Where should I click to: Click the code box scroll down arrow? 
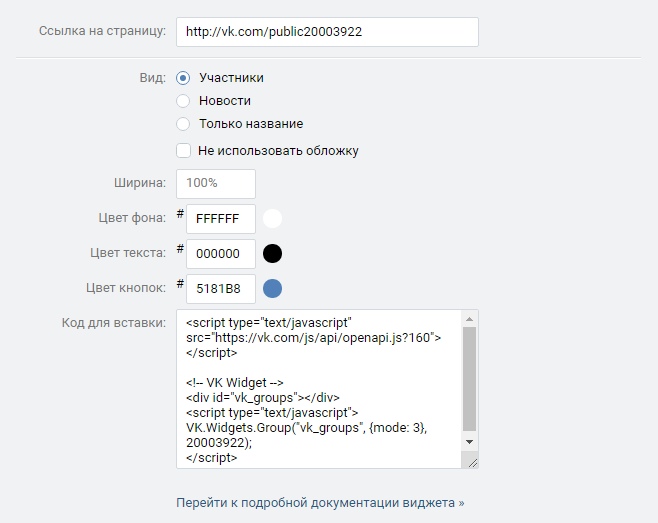click(470, 442)
